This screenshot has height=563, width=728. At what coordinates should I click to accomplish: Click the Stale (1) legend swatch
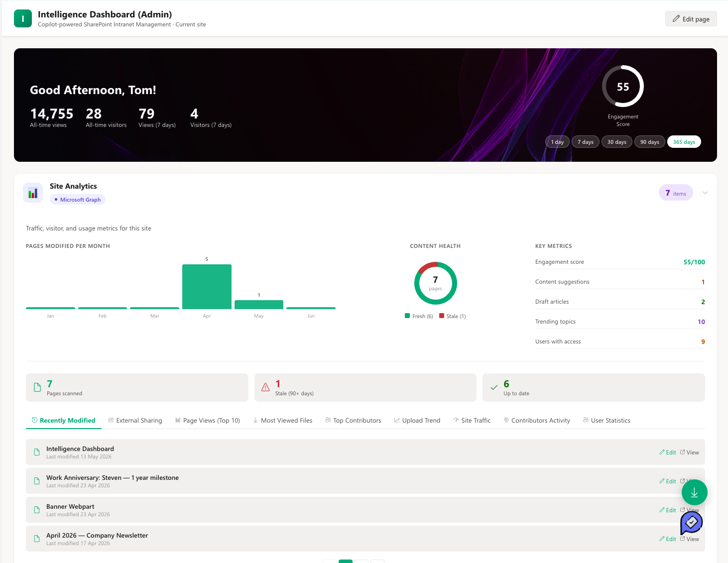(442, 316)
